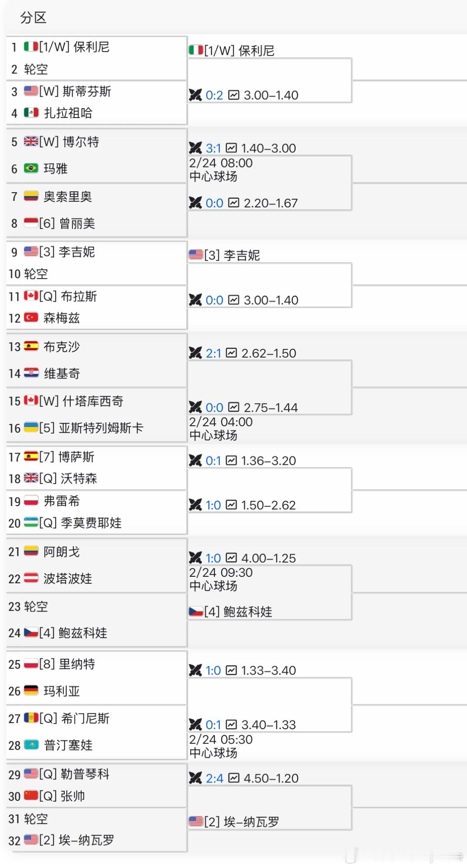Click chart icon beside 1.33–3.40 odds
The height and width of the screenshot is (868, 467).
pos(231,671)
